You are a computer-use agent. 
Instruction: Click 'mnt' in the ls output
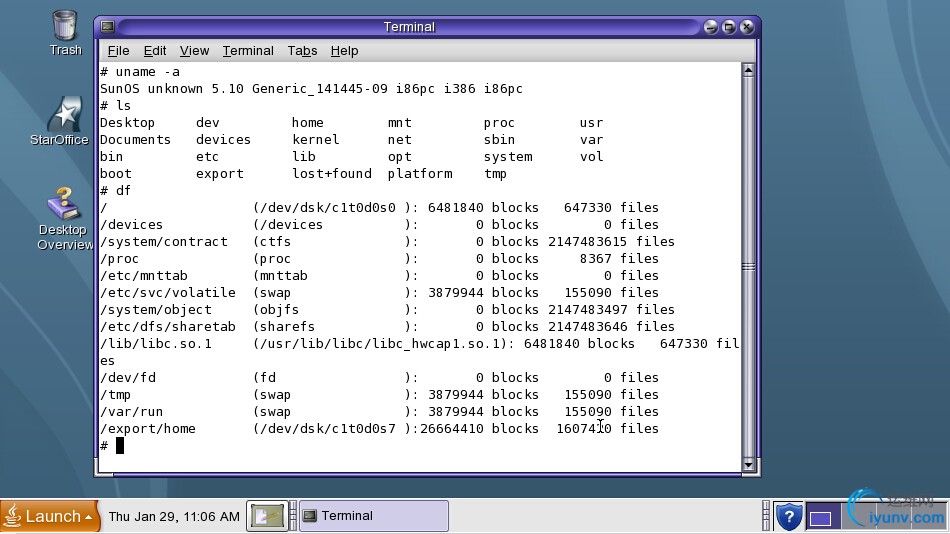tap(399, 122)
